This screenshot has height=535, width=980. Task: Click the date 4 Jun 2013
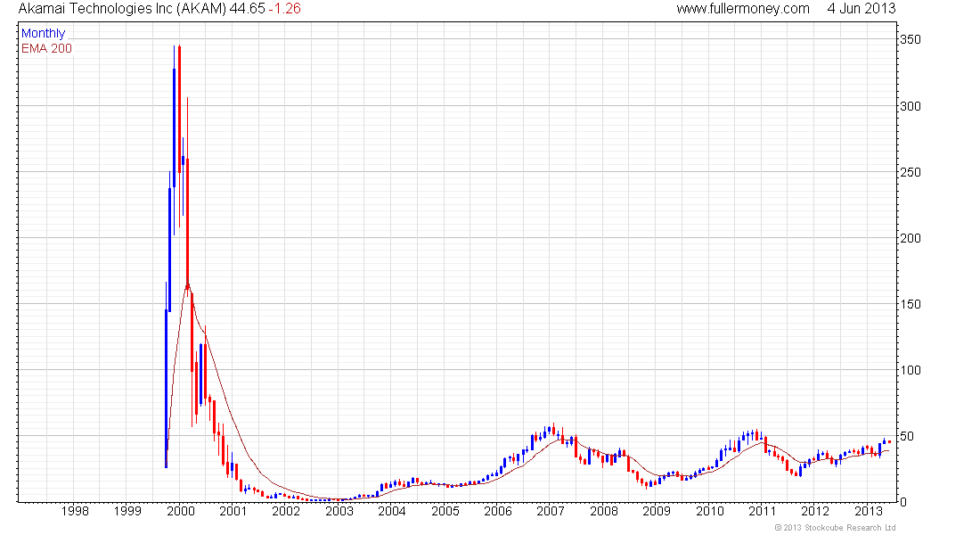coord(862,9)
